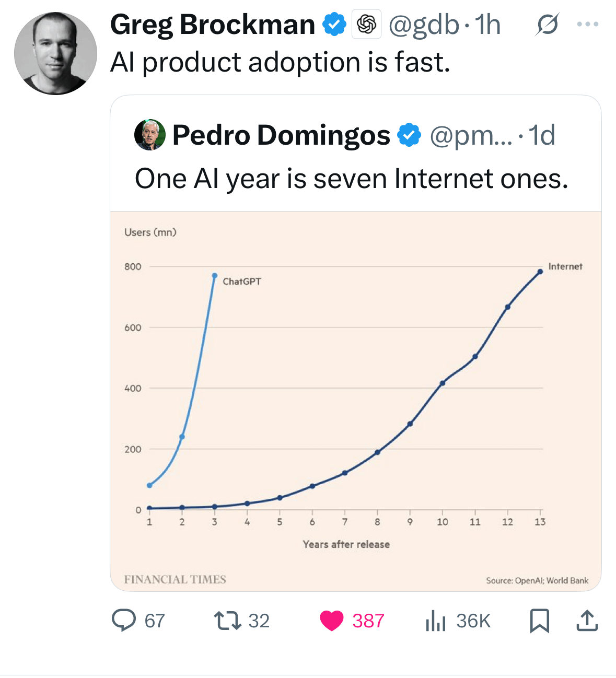Open the view analytics bar chart icon

click(x=435, y=621)
